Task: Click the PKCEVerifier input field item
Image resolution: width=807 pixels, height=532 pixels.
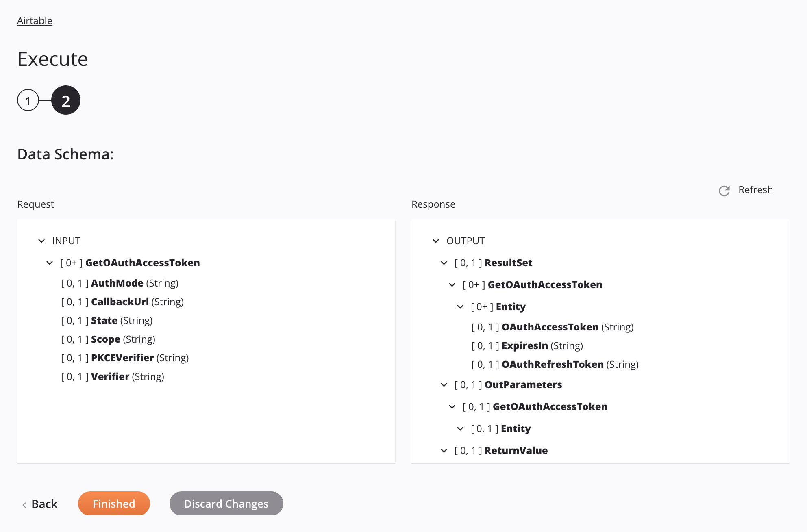Action: [125, 357]
